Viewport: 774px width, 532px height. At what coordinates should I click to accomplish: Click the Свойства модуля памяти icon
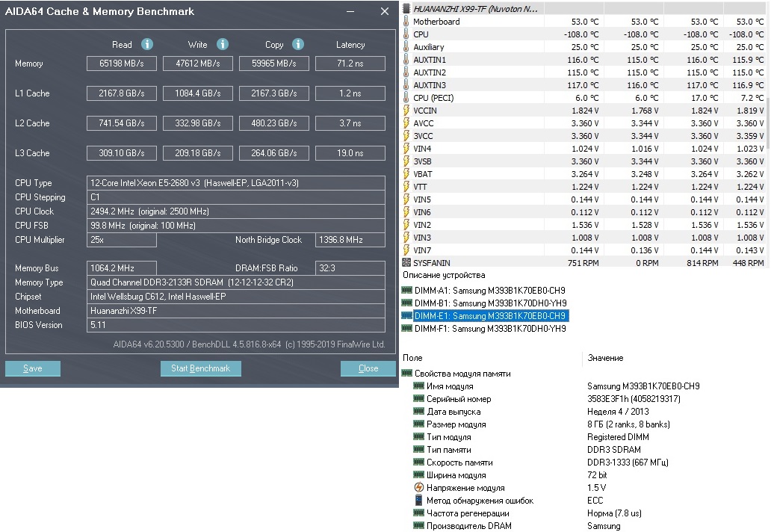[406, 373]
